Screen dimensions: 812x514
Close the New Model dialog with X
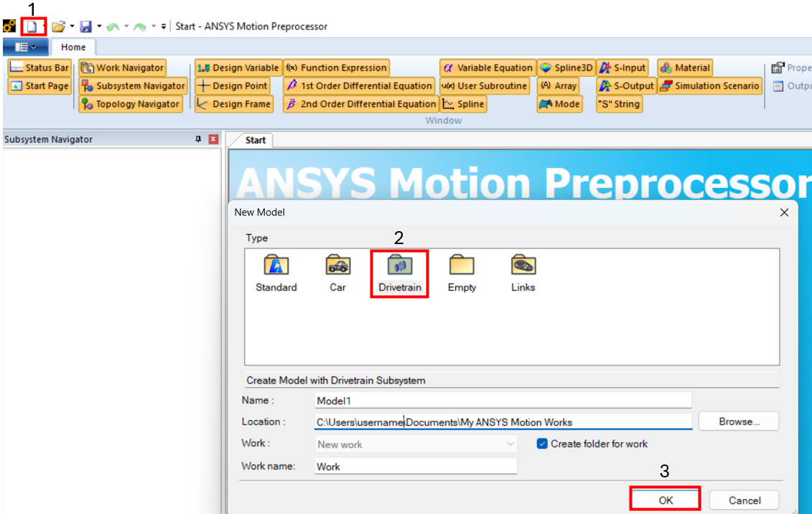pos(784,212)
